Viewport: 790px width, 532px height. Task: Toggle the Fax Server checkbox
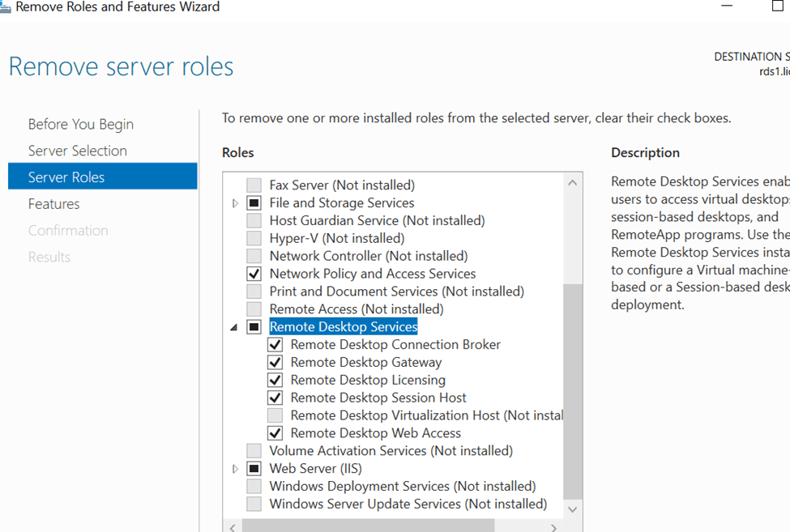point(254,185)
